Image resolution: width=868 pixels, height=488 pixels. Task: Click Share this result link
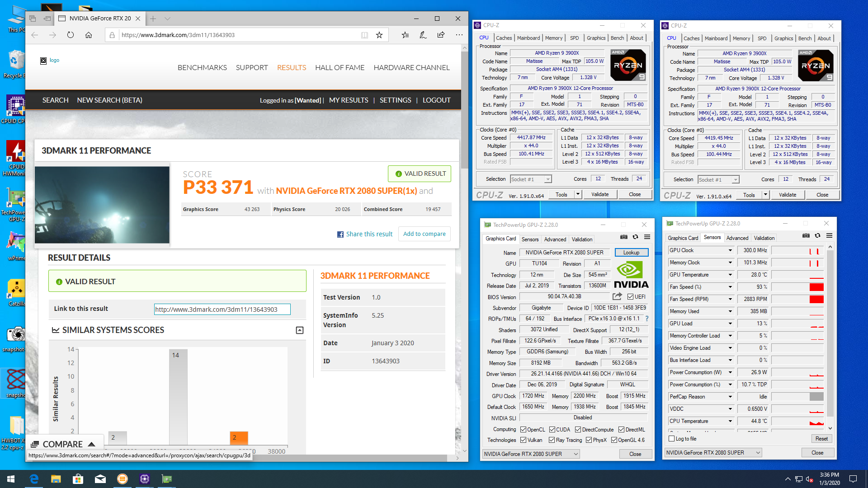point(365,234)
